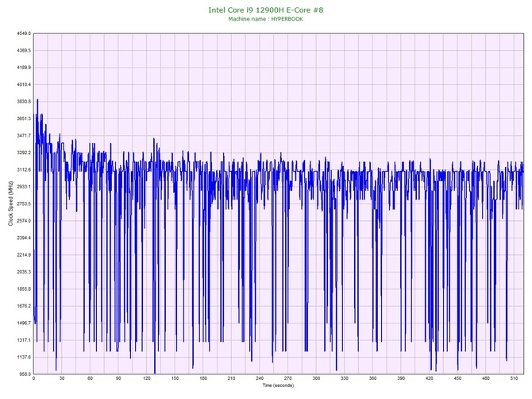Click the chart title Intel Core i9 12900H E-Core #8
The width and height of the screenshot is (532, 399).
(x=265, y=10)
